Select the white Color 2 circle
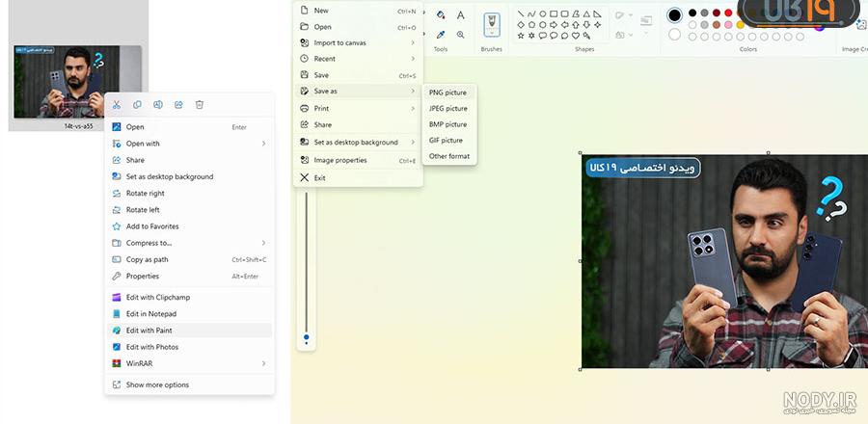Image resolution: width=868 pixels, height=424 pixels. (x=674, y=35)
